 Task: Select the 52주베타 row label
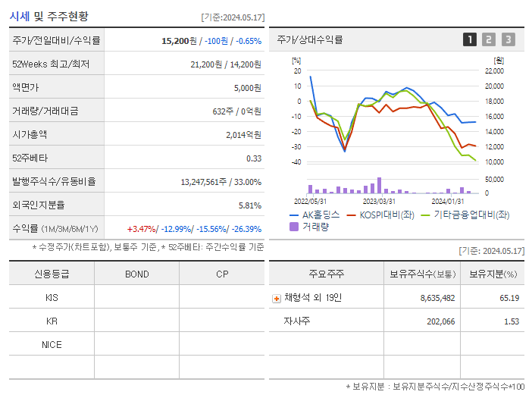pos(30,158)
